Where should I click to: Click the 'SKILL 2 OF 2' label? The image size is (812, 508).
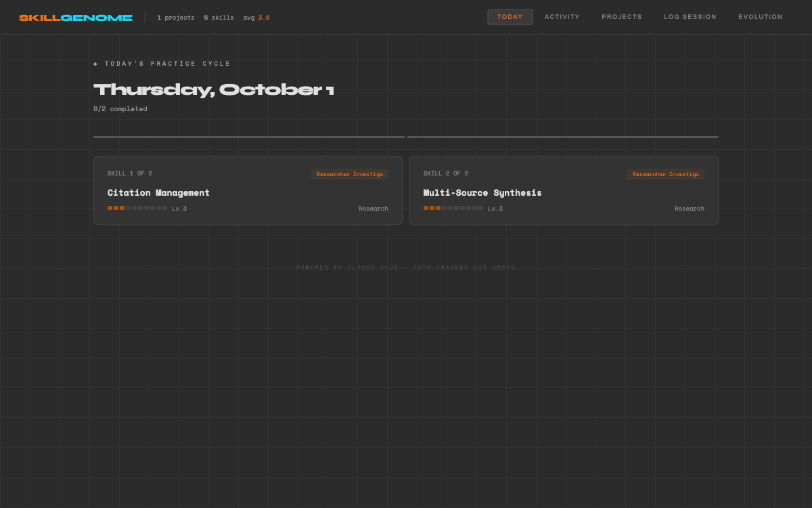(446, 173)
